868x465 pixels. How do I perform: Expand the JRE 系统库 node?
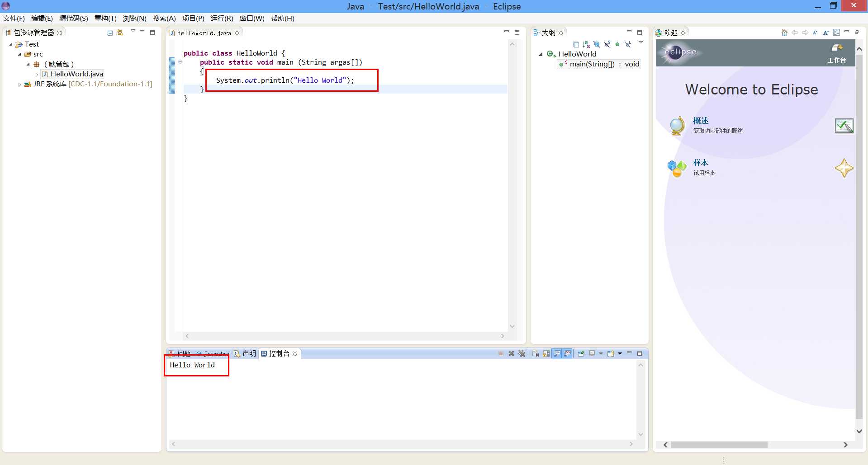pyautogui.click(x=19, y=85)
